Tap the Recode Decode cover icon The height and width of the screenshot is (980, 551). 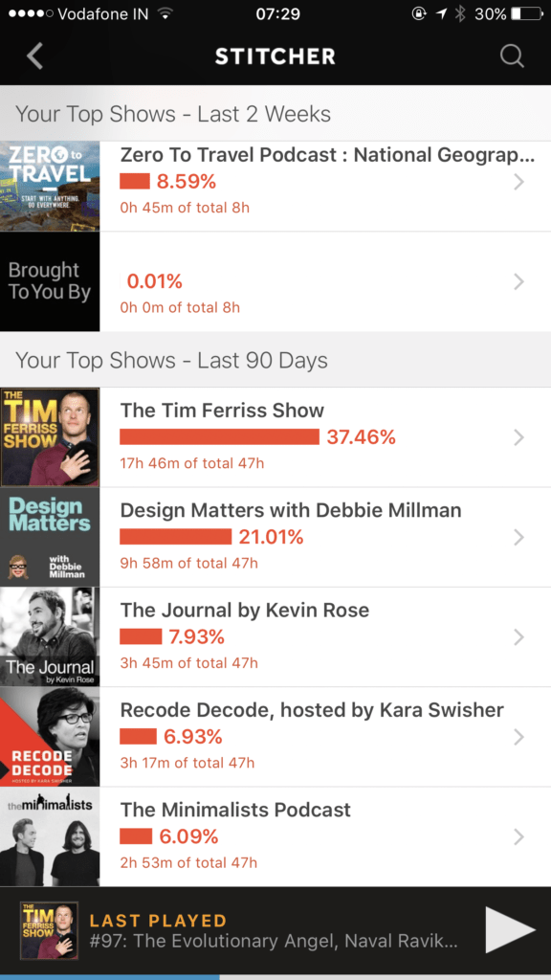pos(50,737)
